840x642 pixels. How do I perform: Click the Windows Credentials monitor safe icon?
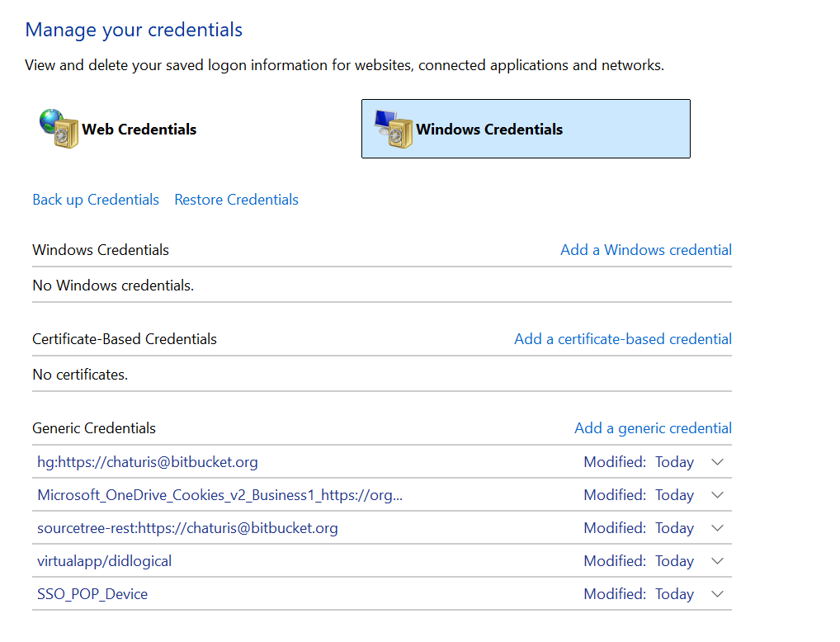(x=394, y=129)
